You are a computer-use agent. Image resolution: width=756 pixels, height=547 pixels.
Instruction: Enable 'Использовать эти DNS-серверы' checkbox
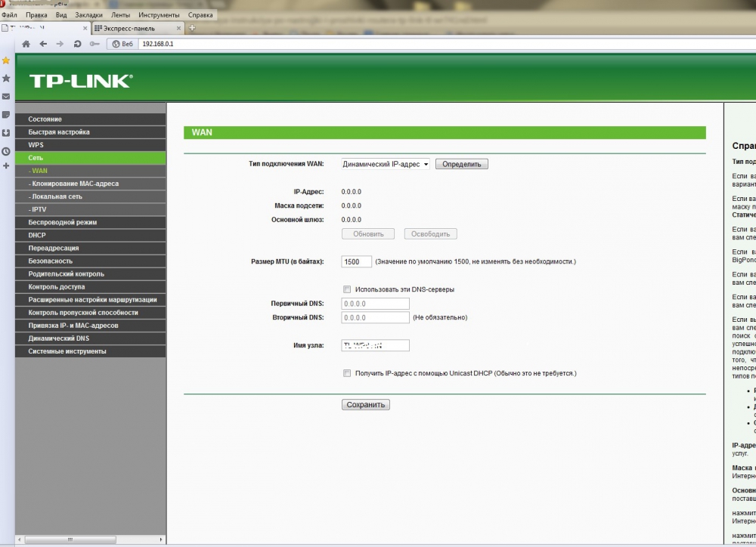(347, 289)
